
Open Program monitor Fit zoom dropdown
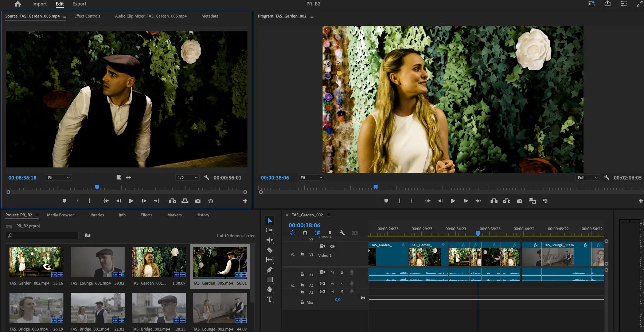tap(311, 178)
